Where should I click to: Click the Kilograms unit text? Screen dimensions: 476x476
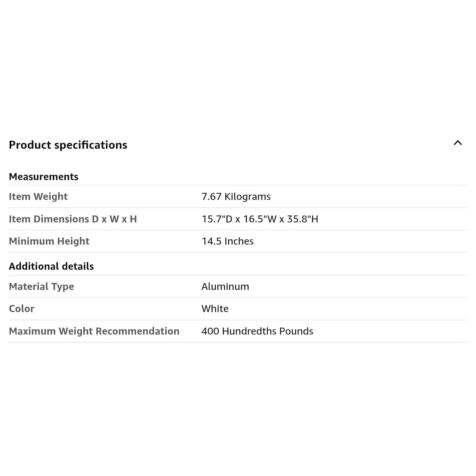click(x=248, y=197)
